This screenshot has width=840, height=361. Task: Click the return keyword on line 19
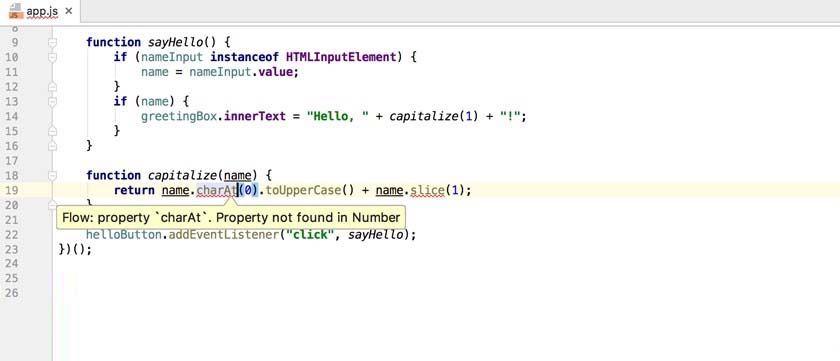134,190
